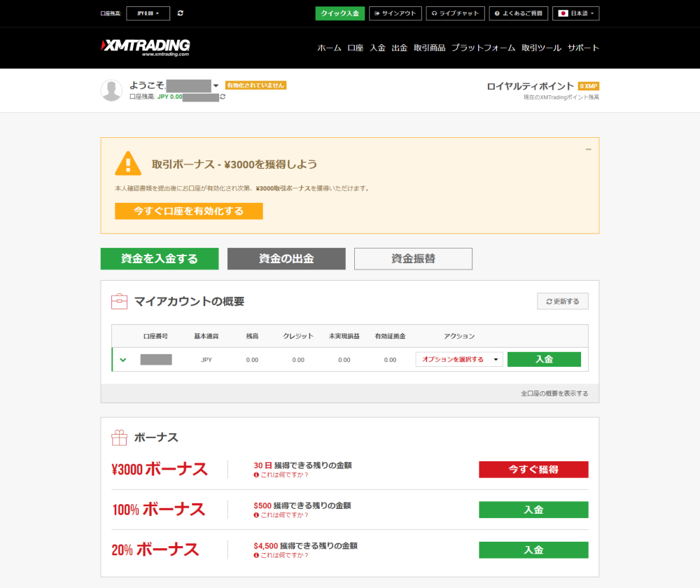The height and width of the screenshot is (588, 700).
Task: Click the 基本通貨 column header
Action: click(206, 336)
